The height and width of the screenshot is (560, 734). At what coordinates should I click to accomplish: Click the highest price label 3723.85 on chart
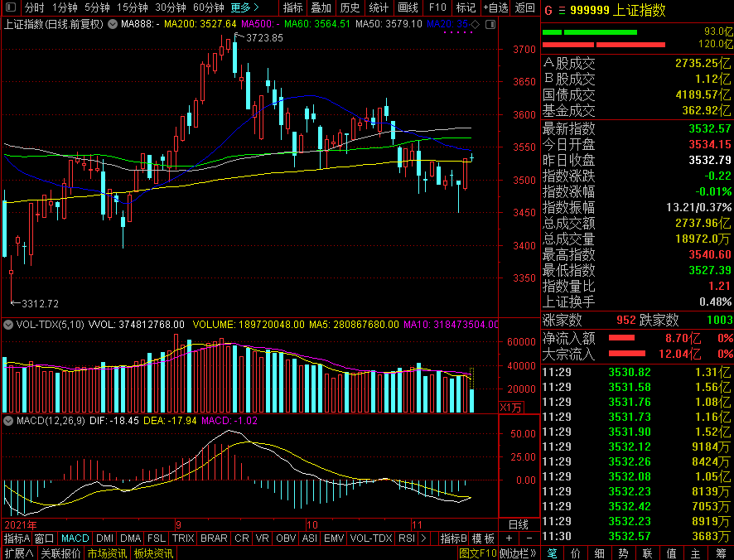coord(264,38)
